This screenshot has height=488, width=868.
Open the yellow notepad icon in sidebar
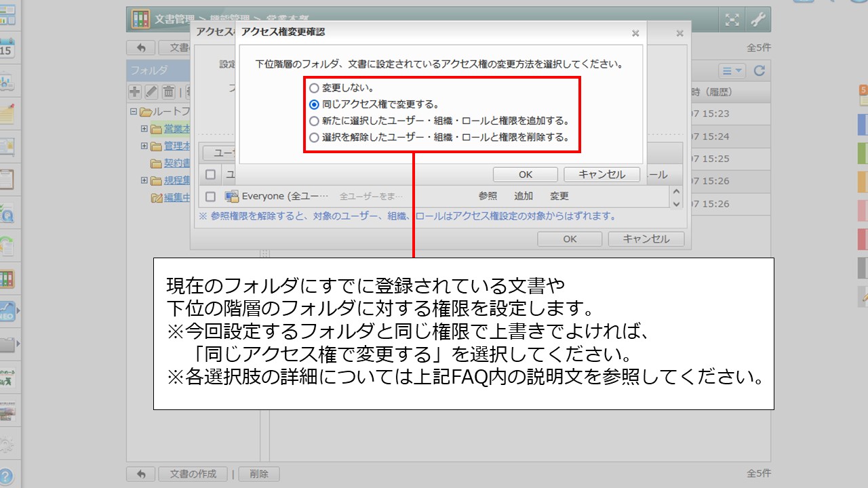point(7,114)
